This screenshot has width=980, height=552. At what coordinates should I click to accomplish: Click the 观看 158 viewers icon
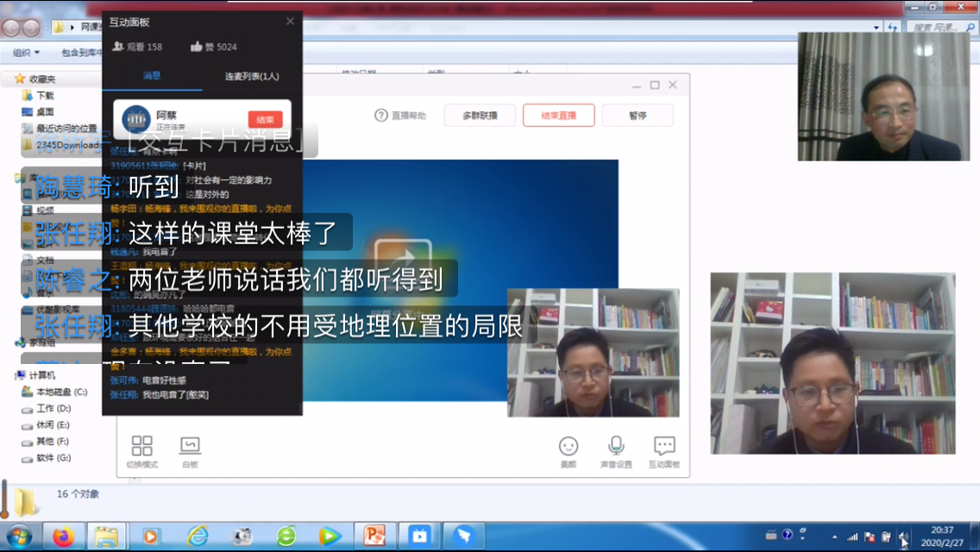pos(117,47)
